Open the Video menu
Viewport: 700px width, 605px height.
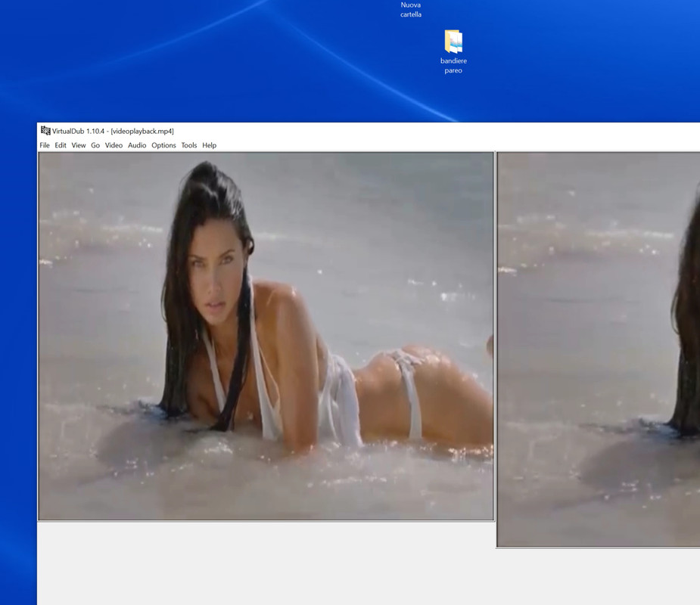pyautogui.click(x=114, y=145)
